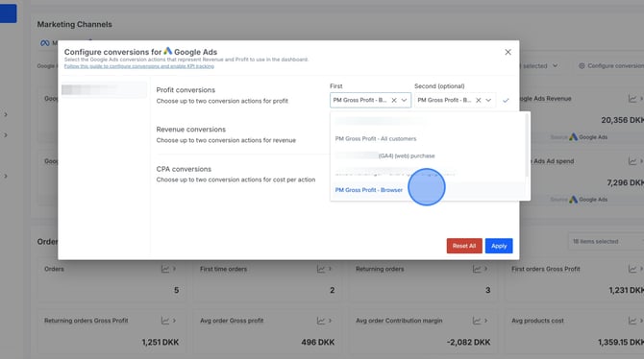
Task: Open chart for Avg order Gross profit
Action: coord(321,321)
